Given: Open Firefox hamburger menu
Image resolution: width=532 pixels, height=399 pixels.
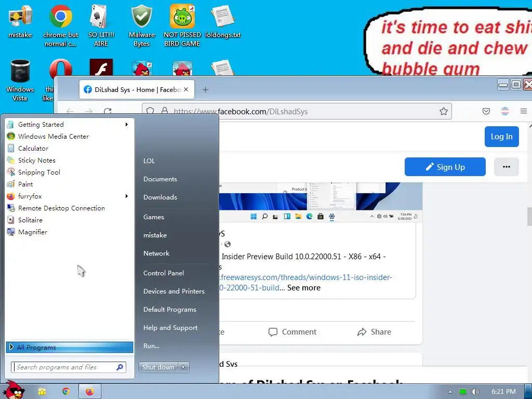Looking at the screenshot, I should [524, 111].
